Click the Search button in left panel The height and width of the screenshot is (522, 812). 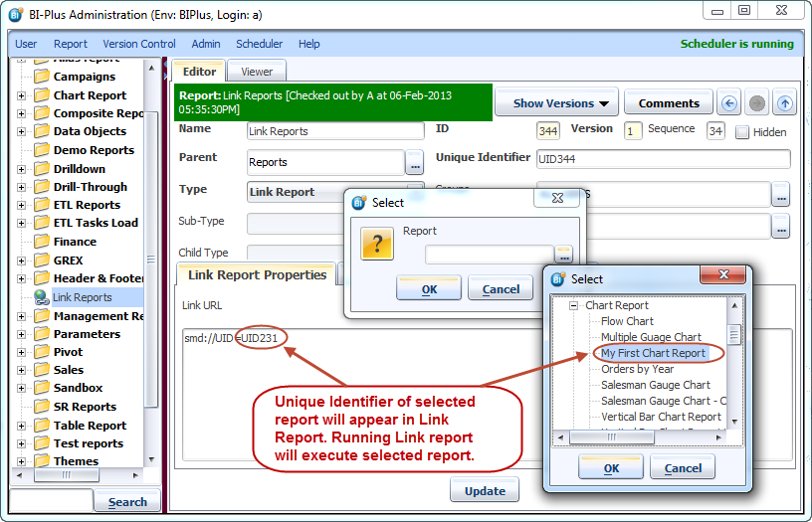[127, 502]
